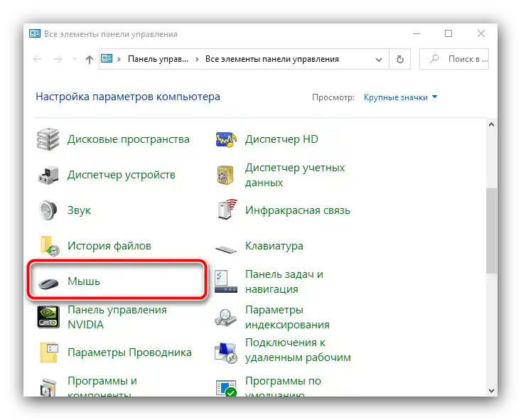
Task: Click the vertical scrollbar thumb
Action: coord(492,231)
